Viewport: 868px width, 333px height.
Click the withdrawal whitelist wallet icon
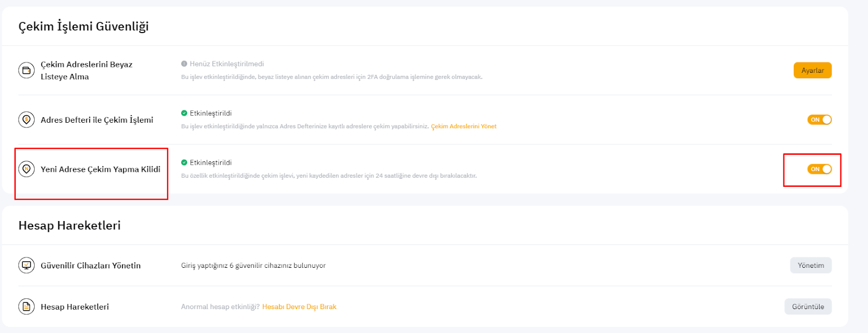coord(27,71)
